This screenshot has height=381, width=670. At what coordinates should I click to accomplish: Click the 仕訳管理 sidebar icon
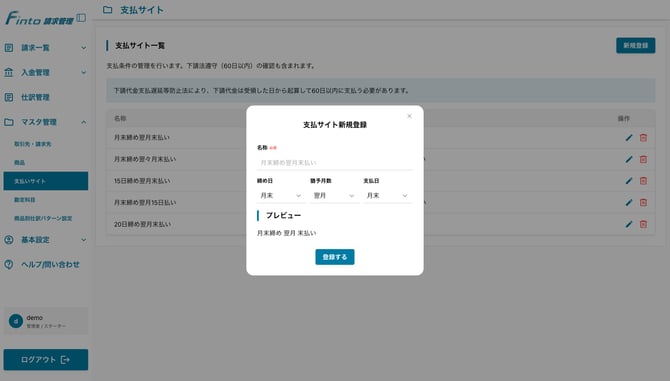9,97
